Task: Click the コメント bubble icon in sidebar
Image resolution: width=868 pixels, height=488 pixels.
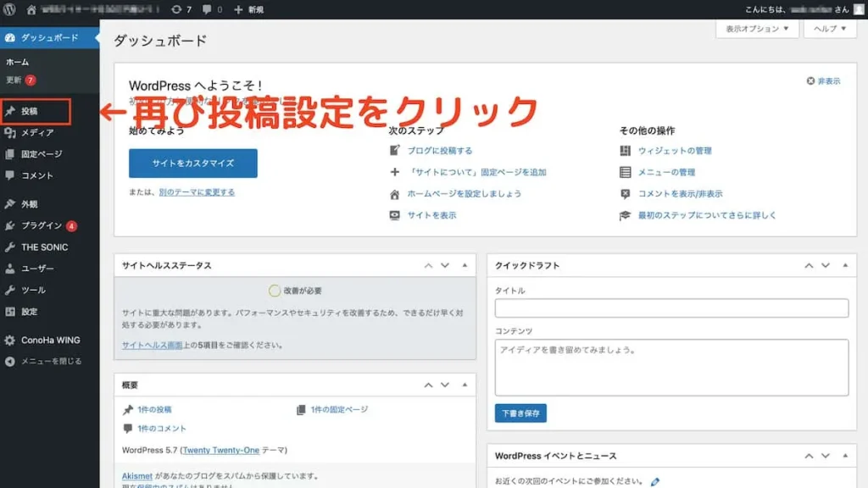Action: (10, 175)
